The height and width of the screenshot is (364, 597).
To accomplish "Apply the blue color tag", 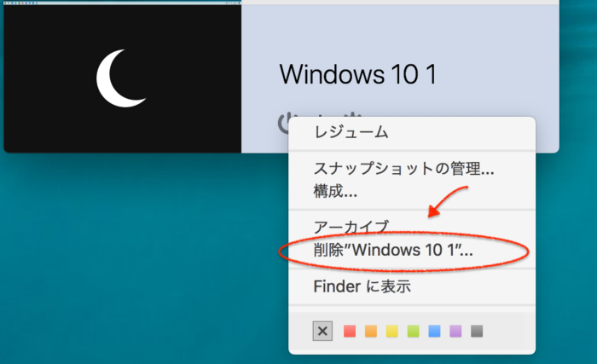I will pyautogui.click(x=434, y=331).
